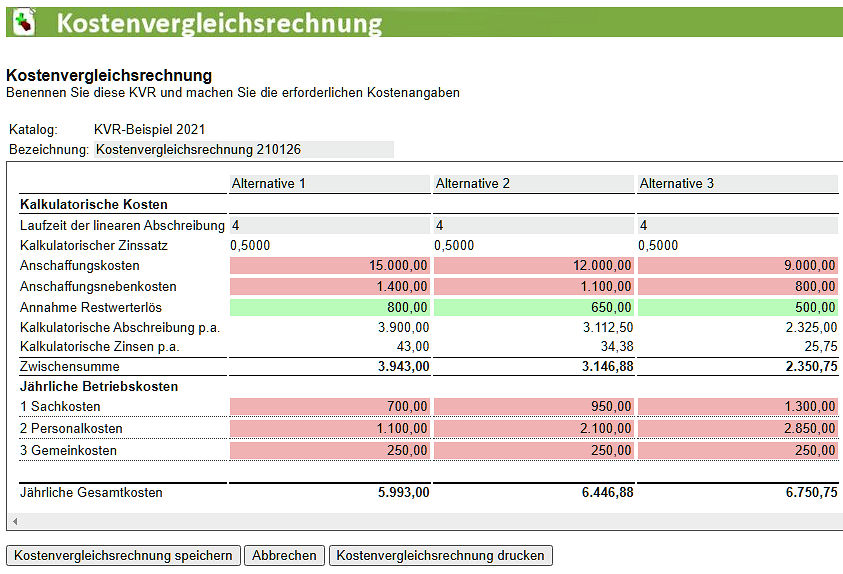
Task: Click Restwerterlös field for Alternative 3
Action: coord(738,308)
